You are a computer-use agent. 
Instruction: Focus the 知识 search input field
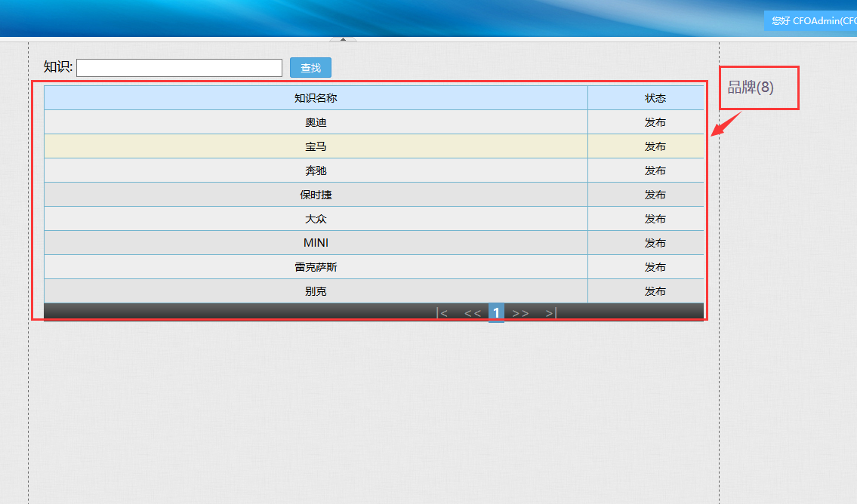(179, 68)
